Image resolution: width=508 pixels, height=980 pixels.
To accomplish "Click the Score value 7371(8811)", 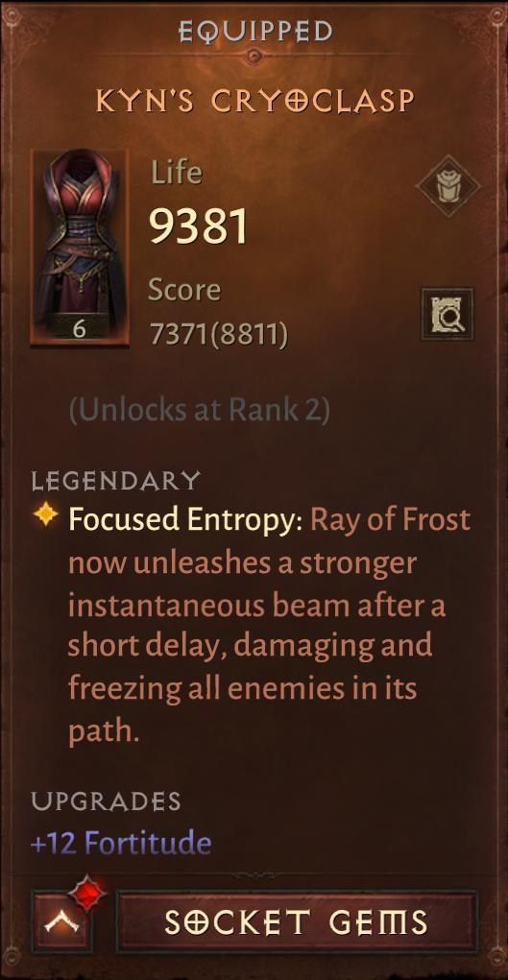I will pos(218,334).
